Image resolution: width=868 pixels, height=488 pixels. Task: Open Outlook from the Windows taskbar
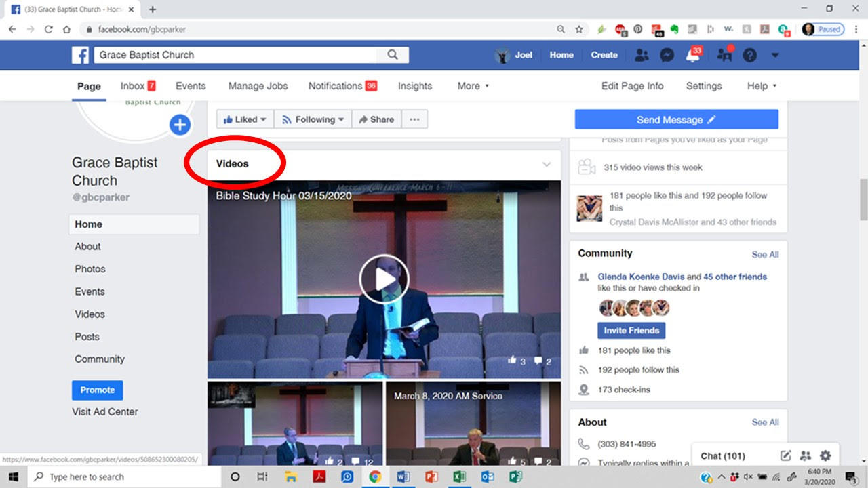point(487,476)
